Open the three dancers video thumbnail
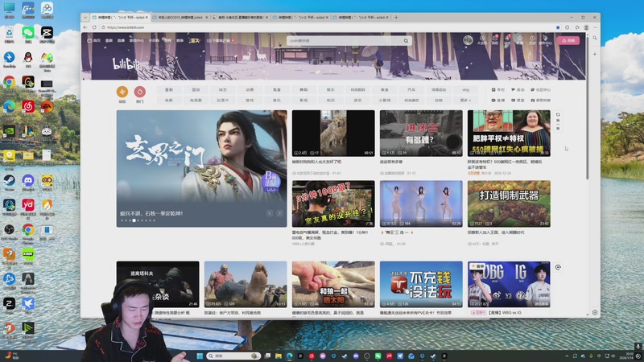This screenshot has width=644, height=362. tap(421, 204)
